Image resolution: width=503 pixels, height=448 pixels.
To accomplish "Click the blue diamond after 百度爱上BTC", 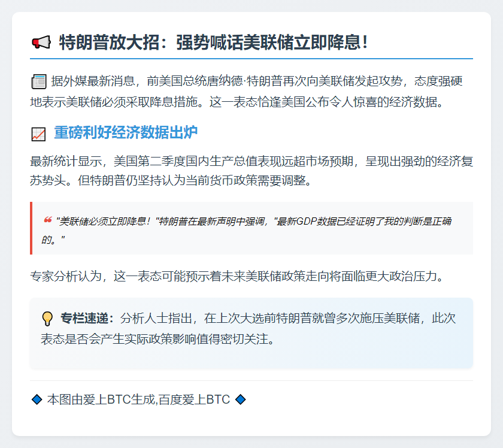I will click(x=241, y=399).
